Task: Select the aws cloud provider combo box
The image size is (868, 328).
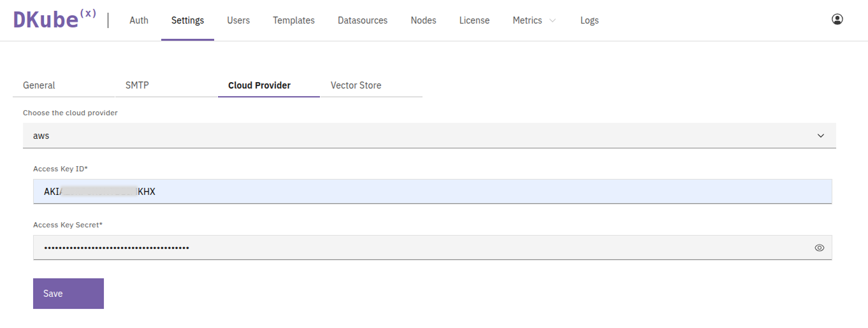Action: (421, 136)
